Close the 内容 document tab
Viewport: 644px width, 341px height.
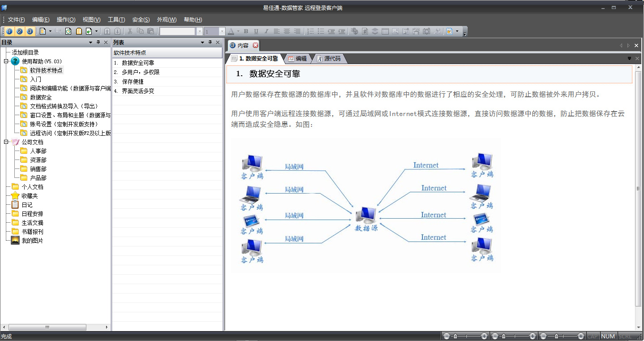pyautogui.click(x=256, y=45)
